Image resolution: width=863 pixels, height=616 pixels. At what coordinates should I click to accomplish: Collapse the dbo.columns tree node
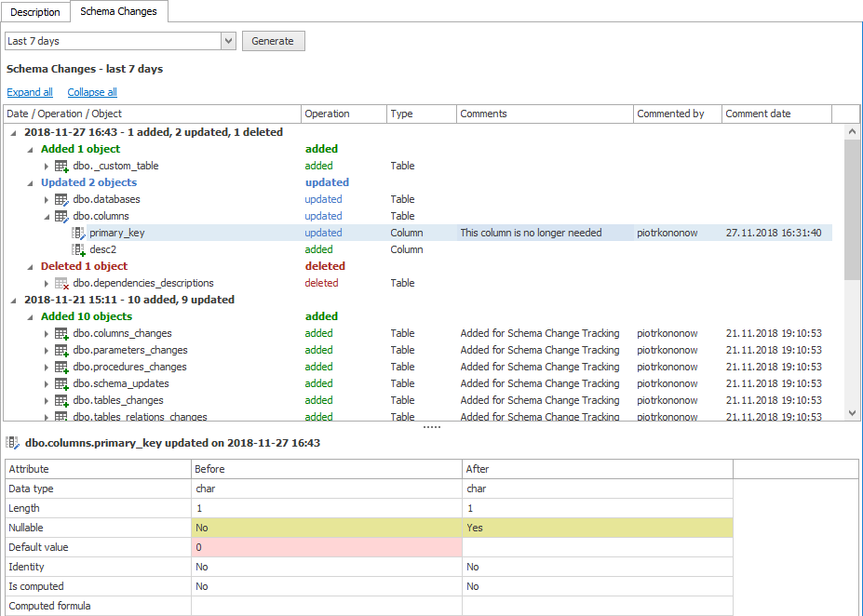pos(47,216)
